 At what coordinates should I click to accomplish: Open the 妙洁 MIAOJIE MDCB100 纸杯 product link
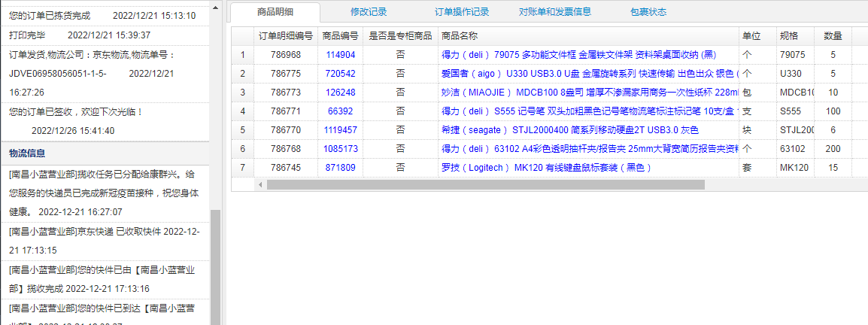(590, 93)
